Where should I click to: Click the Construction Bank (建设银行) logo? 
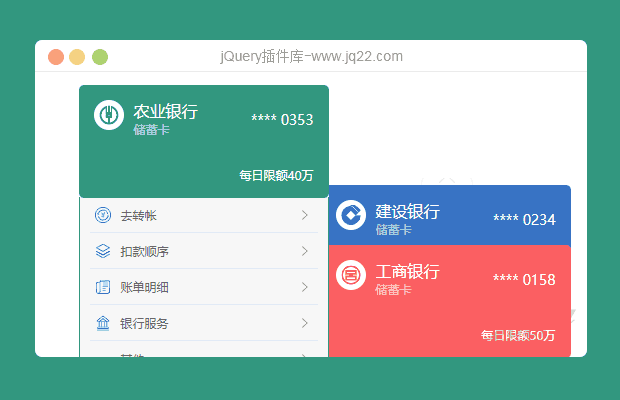[351, 215]
